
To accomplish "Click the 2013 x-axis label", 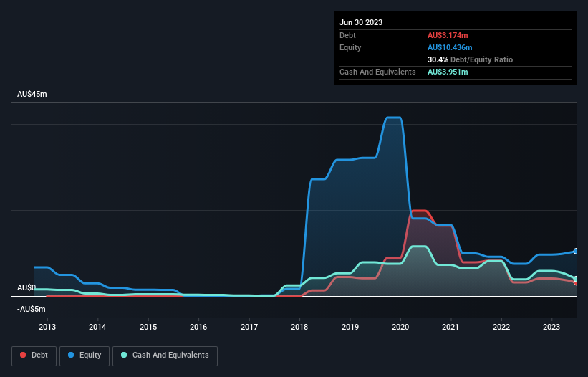I will coord(47,327).
